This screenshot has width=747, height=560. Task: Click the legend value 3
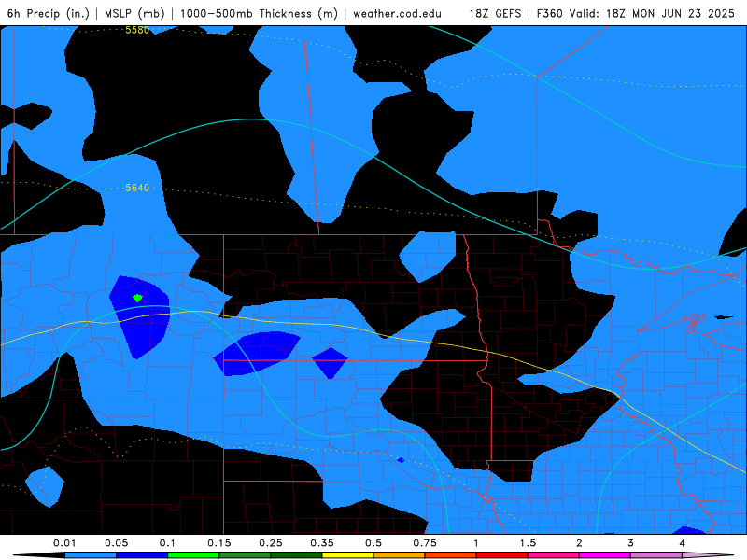click(631, 543)
